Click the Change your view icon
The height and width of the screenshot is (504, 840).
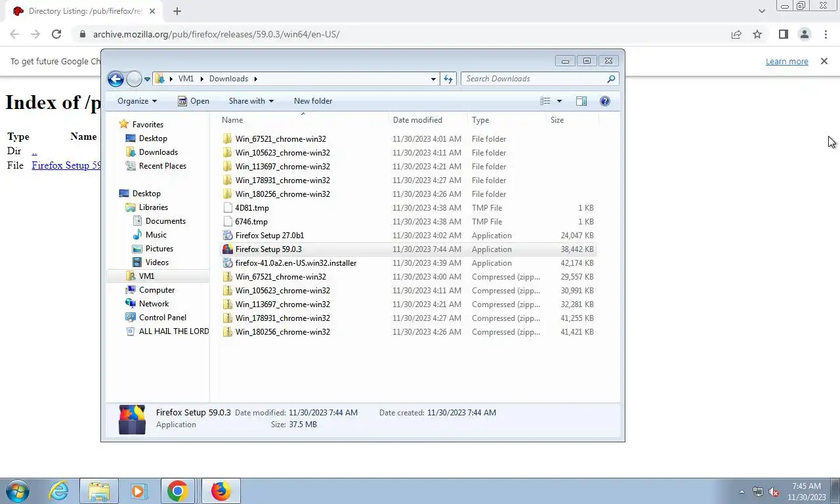click(x=545, y=101)
